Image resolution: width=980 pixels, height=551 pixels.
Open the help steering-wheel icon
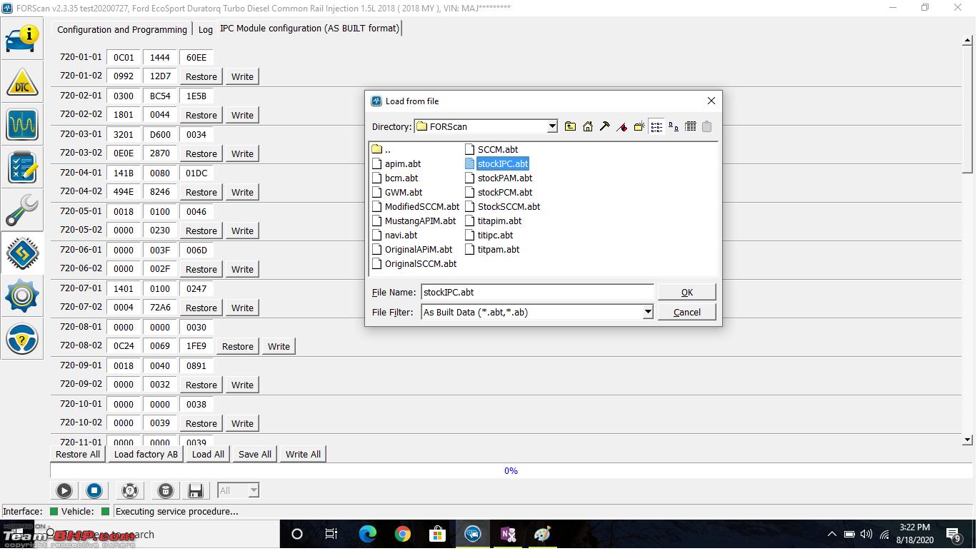pyautogui.click(x=22, y=339)
